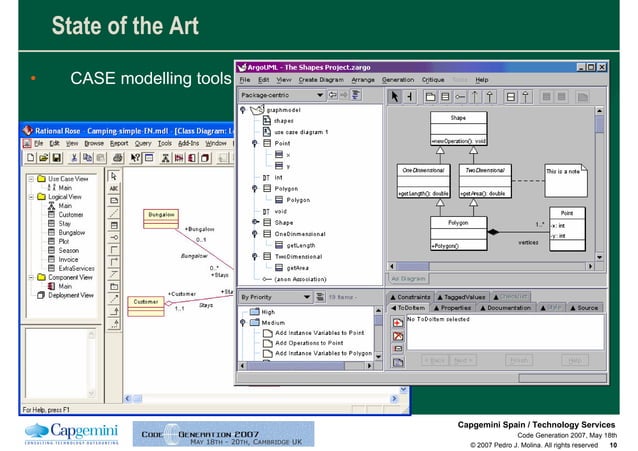Collapse the graphmodel tree node
The image size is (638, 451).
pos(243,110)
